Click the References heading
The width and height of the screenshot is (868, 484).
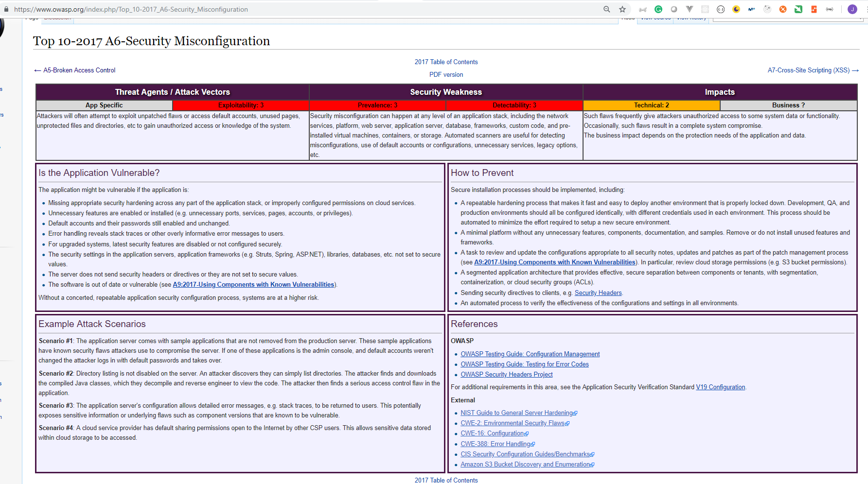pyautogui.click(x=474, y=324)
